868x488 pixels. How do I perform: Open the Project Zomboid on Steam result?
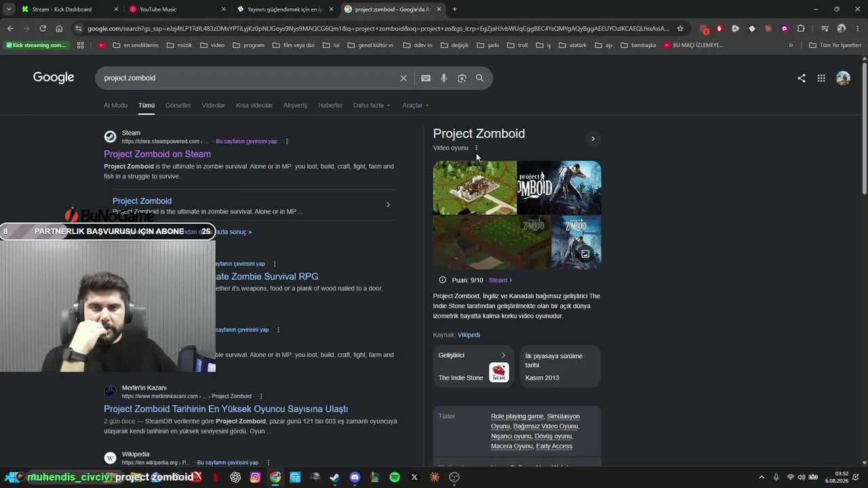click(x=157, y=155)
